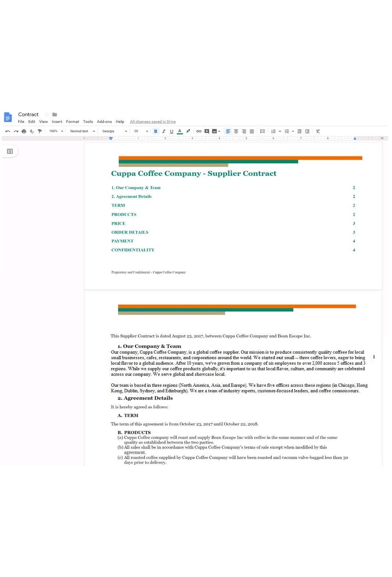Open the File menu

coord(21,122)
